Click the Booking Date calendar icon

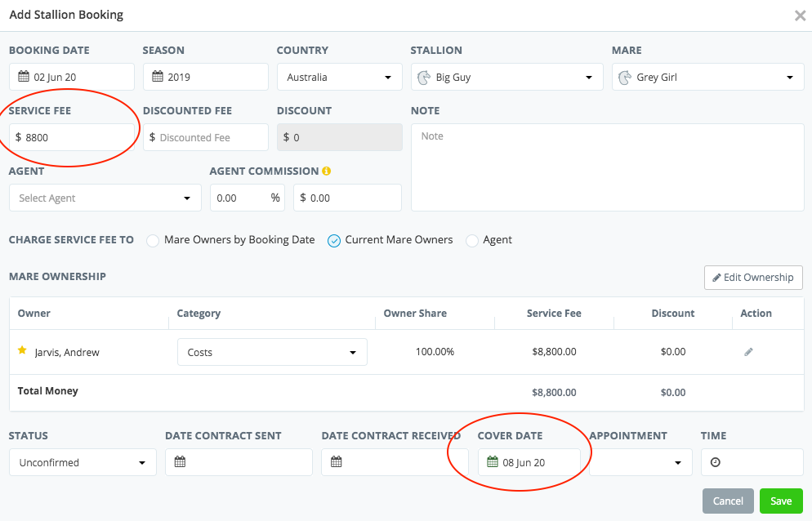tap(24, 78)
